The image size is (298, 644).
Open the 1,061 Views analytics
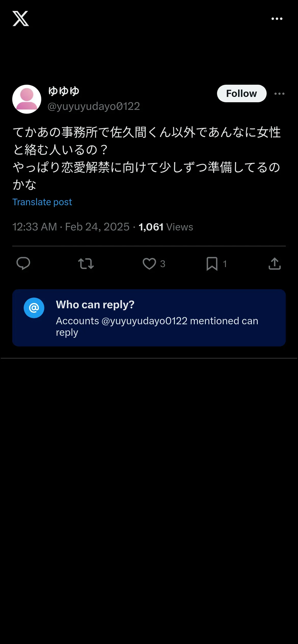coord(166,227)
